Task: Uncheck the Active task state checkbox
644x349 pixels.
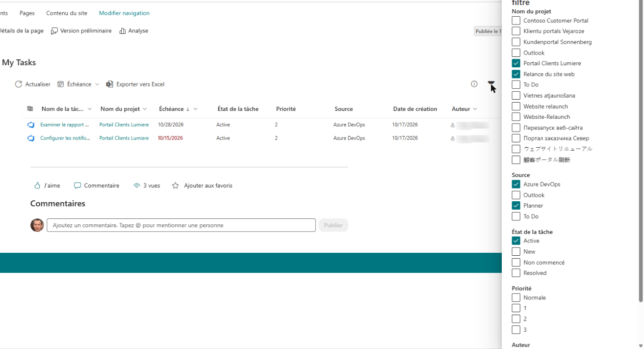Action: point(516,241)
